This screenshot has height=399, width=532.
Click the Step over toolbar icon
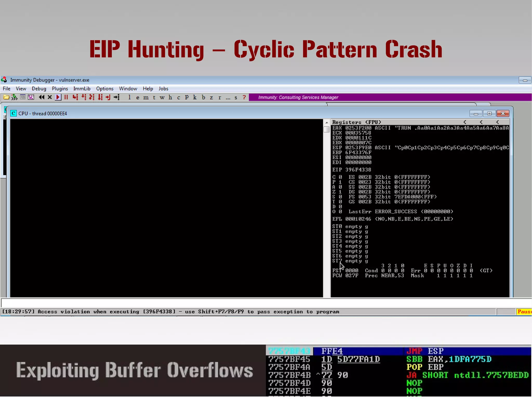click(x=84, y=97)
